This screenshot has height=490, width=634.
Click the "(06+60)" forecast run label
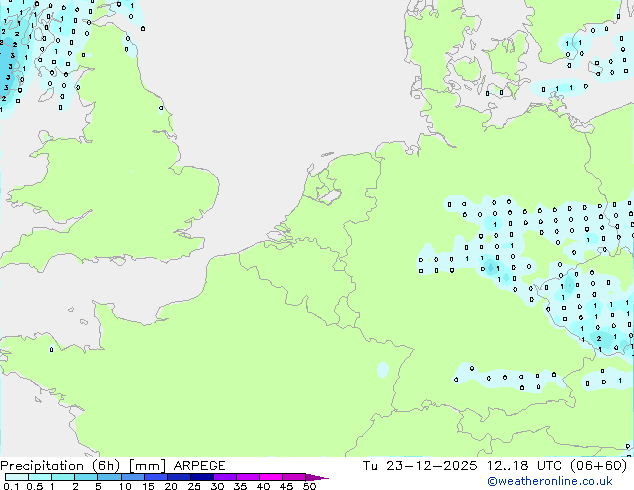(x=598, y=466)
